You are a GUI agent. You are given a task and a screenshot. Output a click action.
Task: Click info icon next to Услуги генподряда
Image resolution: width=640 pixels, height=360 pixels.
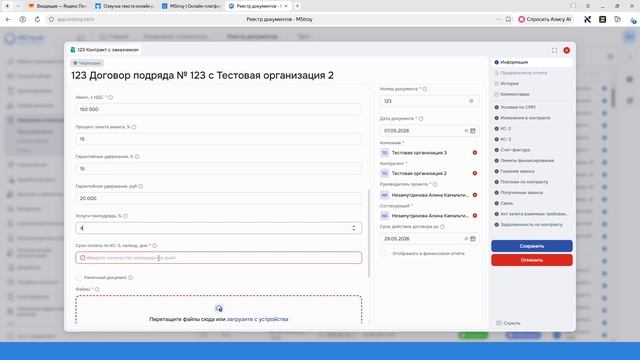click(125, 216)
